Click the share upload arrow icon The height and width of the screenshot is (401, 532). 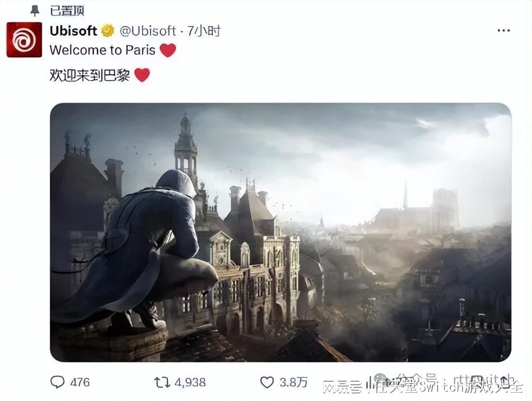pyautogui.click(x=504, y=381)
